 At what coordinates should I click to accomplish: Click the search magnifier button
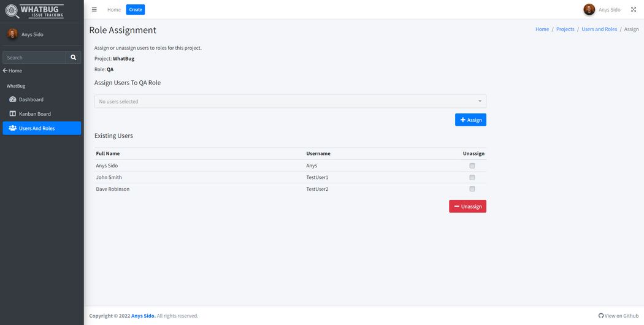coord(74,58)
